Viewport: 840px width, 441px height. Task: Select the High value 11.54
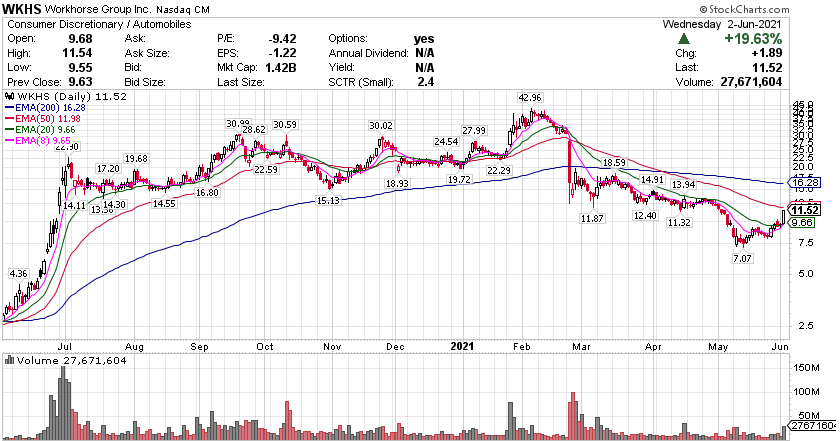click(x=78, y=53)
